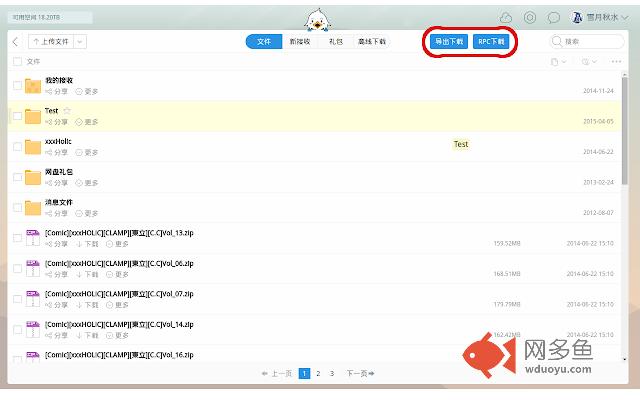Toggle the select-all files checkbox
The image size is (640, 400).
[x=17, y=62]
